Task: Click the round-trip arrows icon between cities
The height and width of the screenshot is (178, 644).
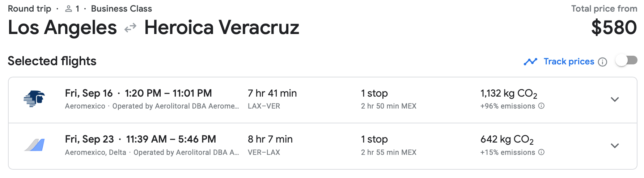Action: tap(130, 28)
